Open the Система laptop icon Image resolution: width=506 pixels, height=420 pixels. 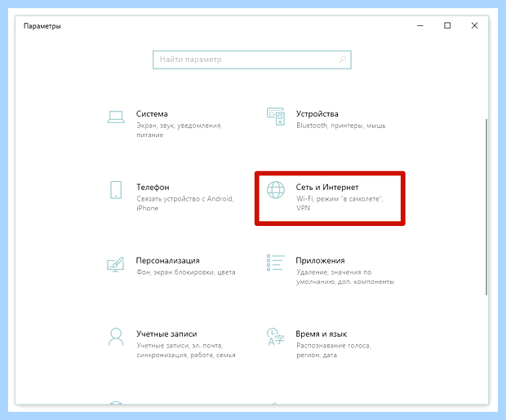[x=116, y=117]
